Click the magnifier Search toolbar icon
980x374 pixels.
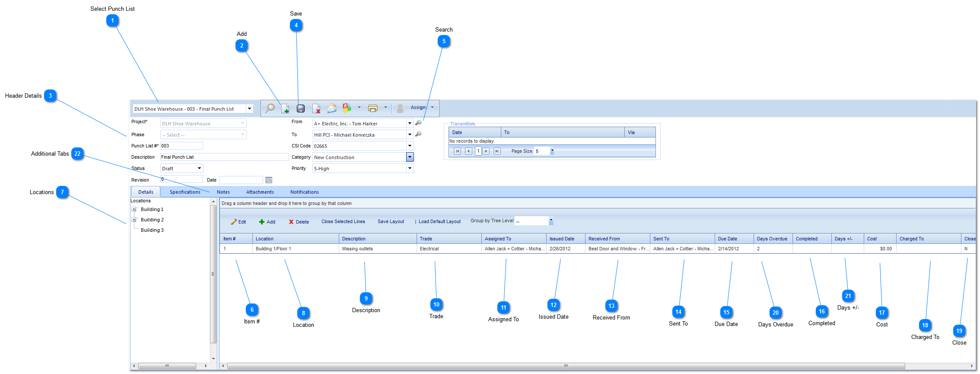[x=270, y=108]
